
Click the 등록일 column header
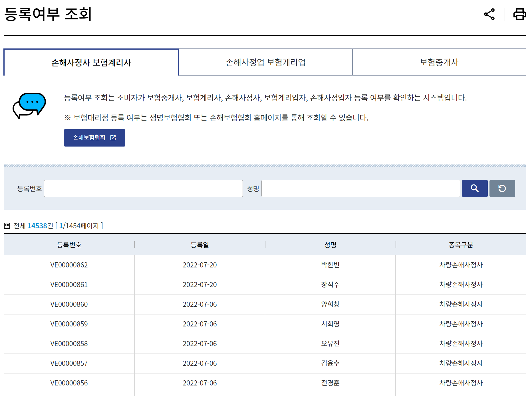200,245
